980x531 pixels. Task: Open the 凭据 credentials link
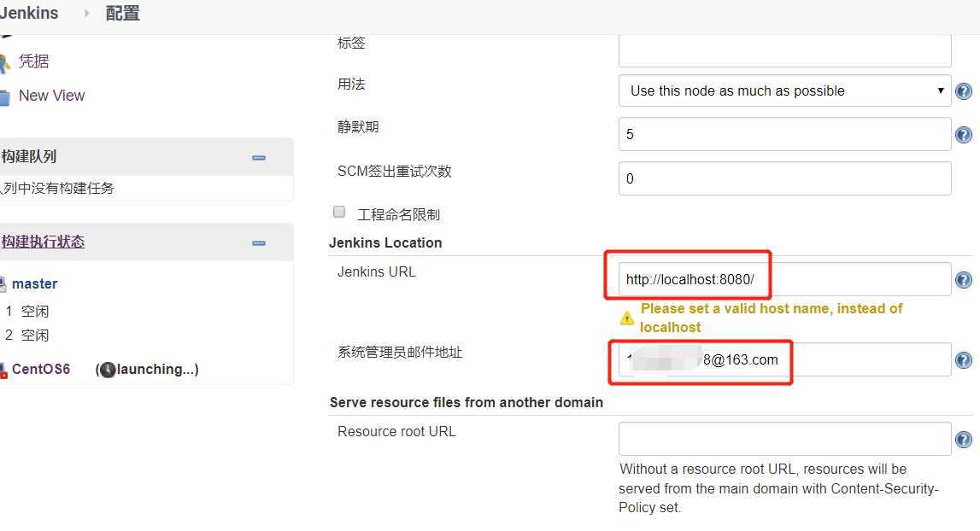(x=34, y=61)
